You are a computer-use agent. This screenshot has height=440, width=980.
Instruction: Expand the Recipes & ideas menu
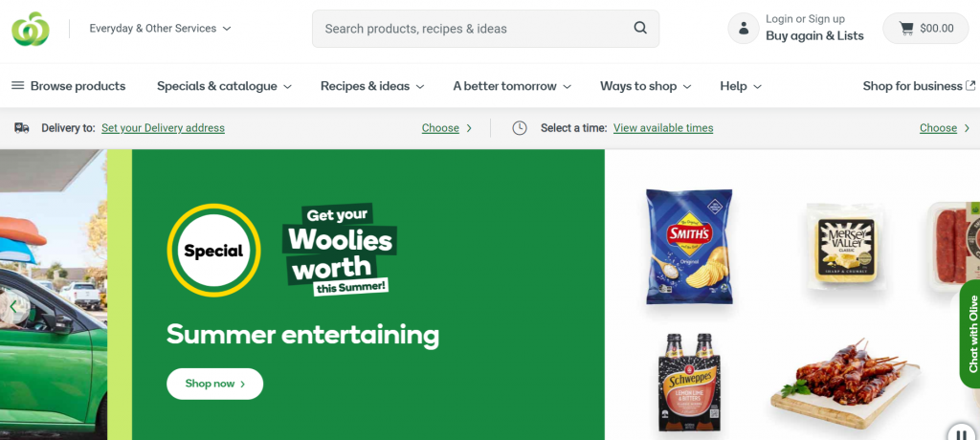pos(372,86)
